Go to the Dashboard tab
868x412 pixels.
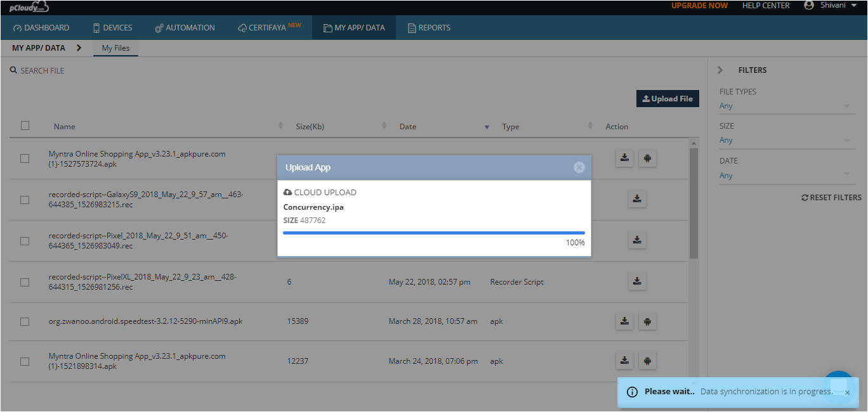(x=41, y=28)
